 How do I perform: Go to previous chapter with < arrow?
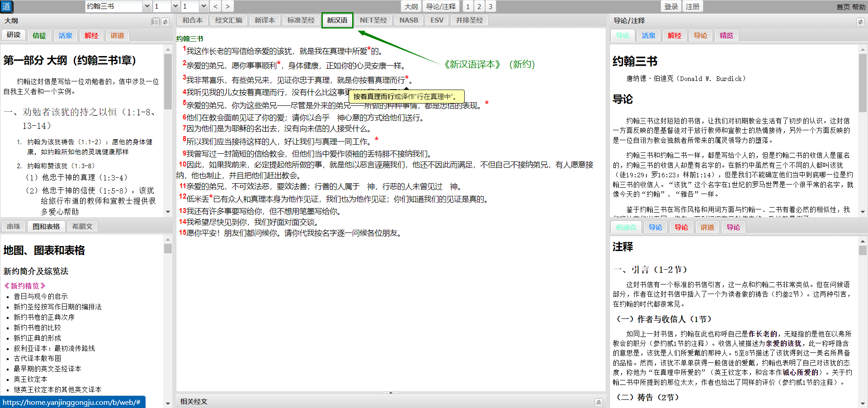216,6
